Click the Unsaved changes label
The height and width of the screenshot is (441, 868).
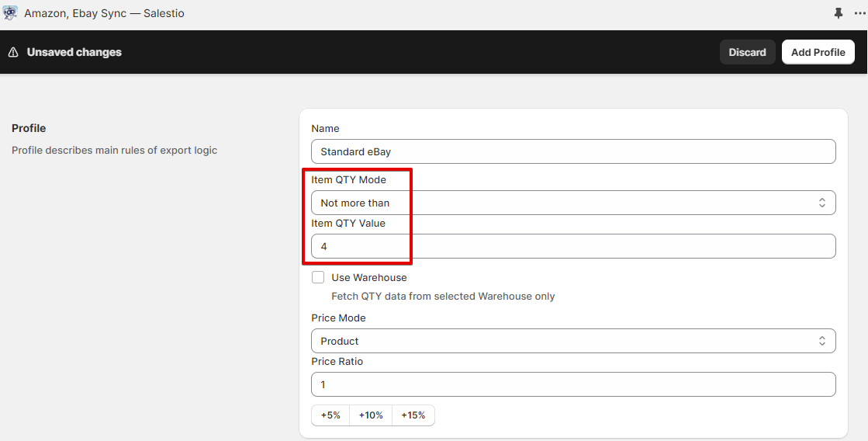tap(74, 52)
